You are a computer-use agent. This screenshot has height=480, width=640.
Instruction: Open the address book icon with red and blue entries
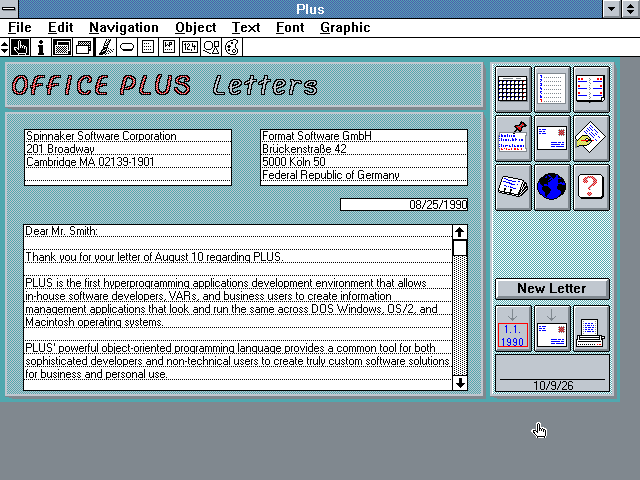click(591, 89)
